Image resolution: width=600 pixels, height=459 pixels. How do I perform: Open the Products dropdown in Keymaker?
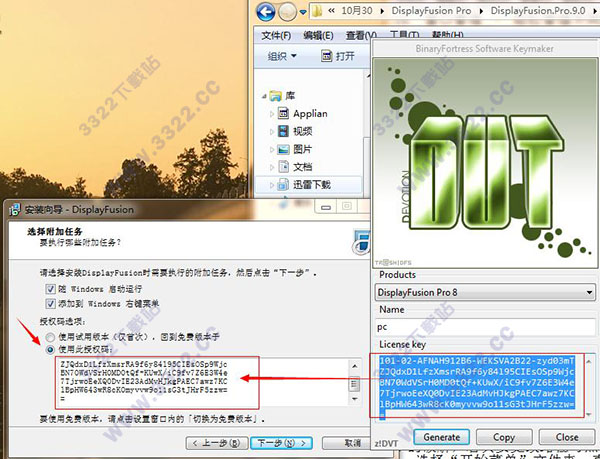pyautogui.click(x=485, y=293)
